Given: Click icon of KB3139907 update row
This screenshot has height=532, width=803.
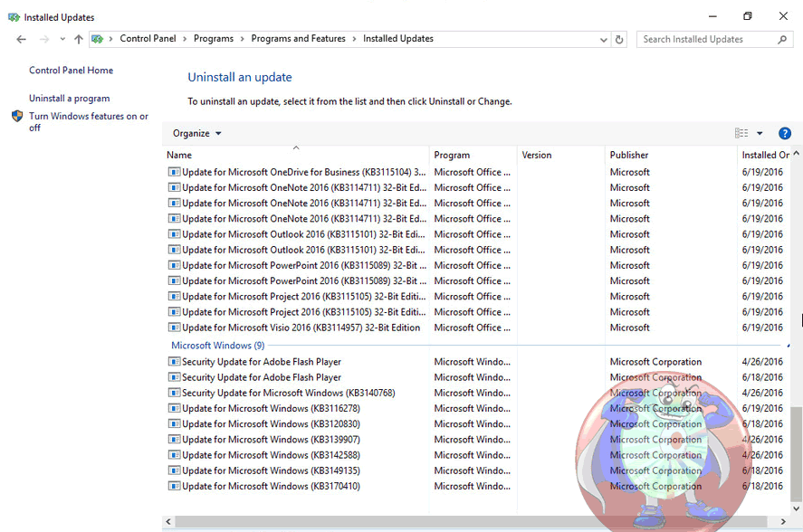Looking at the screenshot, I should click(174, 440).
